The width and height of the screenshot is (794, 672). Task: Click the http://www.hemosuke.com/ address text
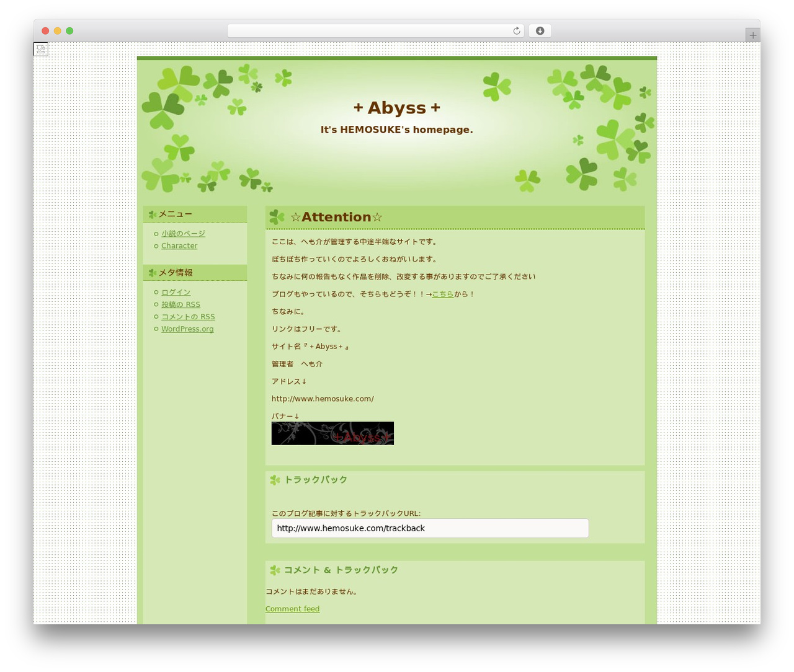323,399
